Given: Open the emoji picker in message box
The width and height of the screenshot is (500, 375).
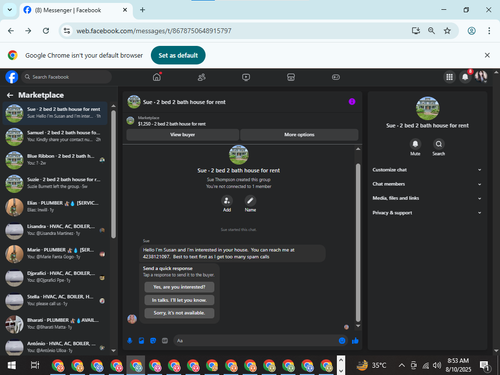Looking at the screenshot, I should click(342, 341).
